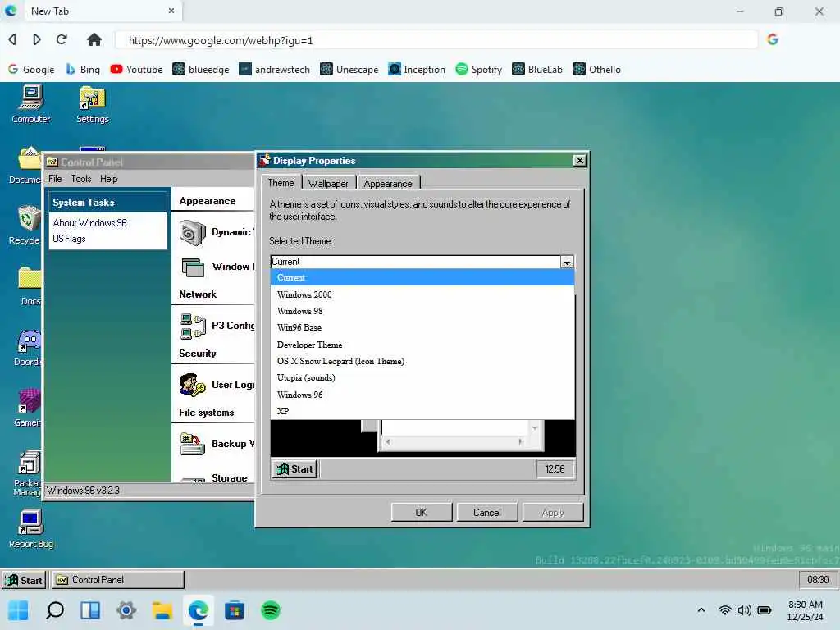Choose Windows 96 theme from list
840x630 pixels.
click(422, 395)
